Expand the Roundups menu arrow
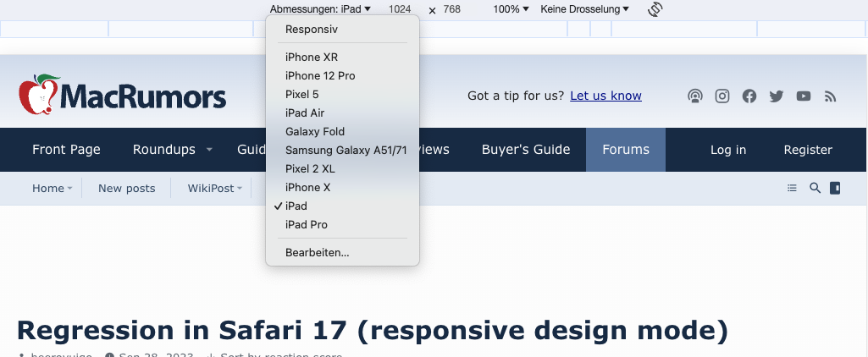The height and width of the screenshot is (357, 868). (x=209, y=150)
